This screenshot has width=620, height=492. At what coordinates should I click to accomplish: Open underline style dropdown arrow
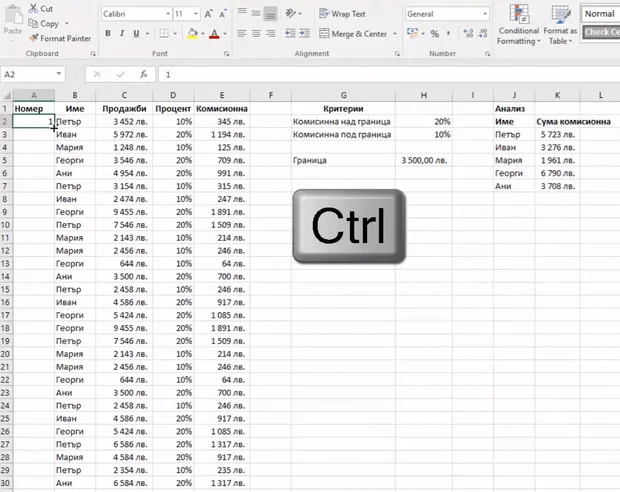147,34
